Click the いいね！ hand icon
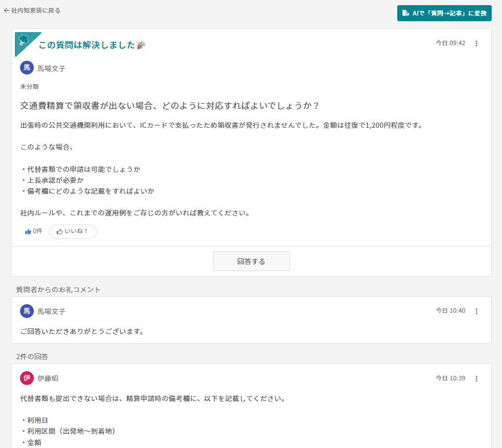The height and width of the screenshot is (448, 502). tap(61, 231)
